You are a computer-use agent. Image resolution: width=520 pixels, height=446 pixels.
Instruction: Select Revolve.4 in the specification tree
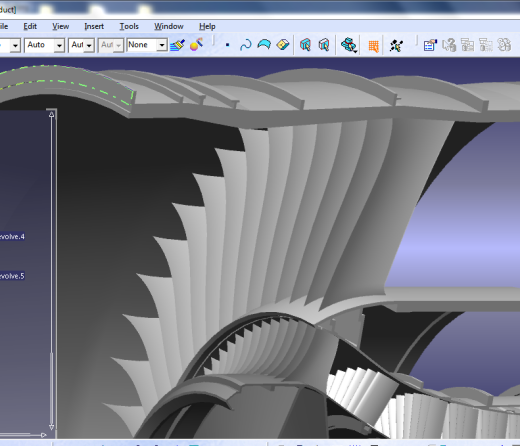pos(12,237)
